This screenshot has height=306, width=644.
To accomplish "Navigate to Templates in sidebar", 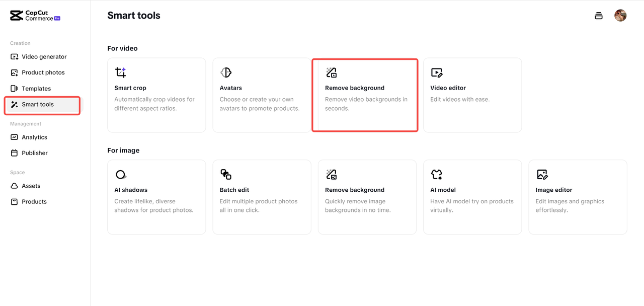I will (36, 89).
